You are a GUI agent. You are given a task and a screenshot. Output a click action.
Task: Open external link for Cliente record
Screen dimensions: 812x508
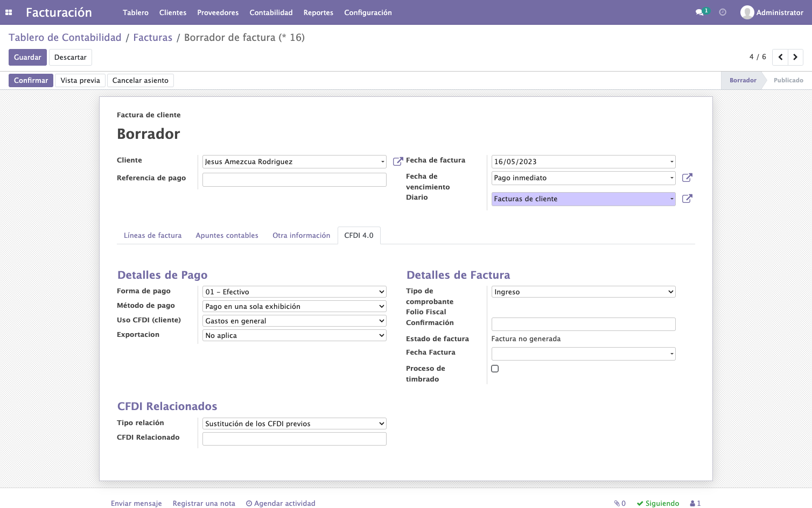coord(398,161)
